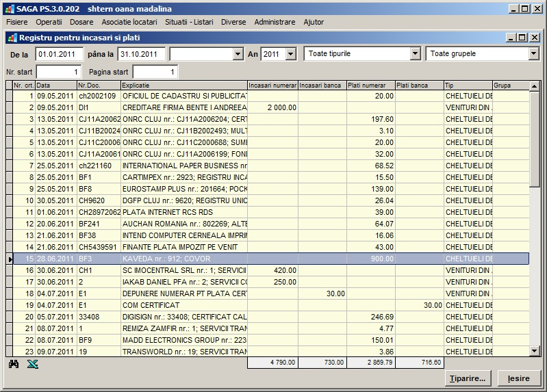Click the Pagina start input field
Screen dimensions: 547x392
point(155,73)
